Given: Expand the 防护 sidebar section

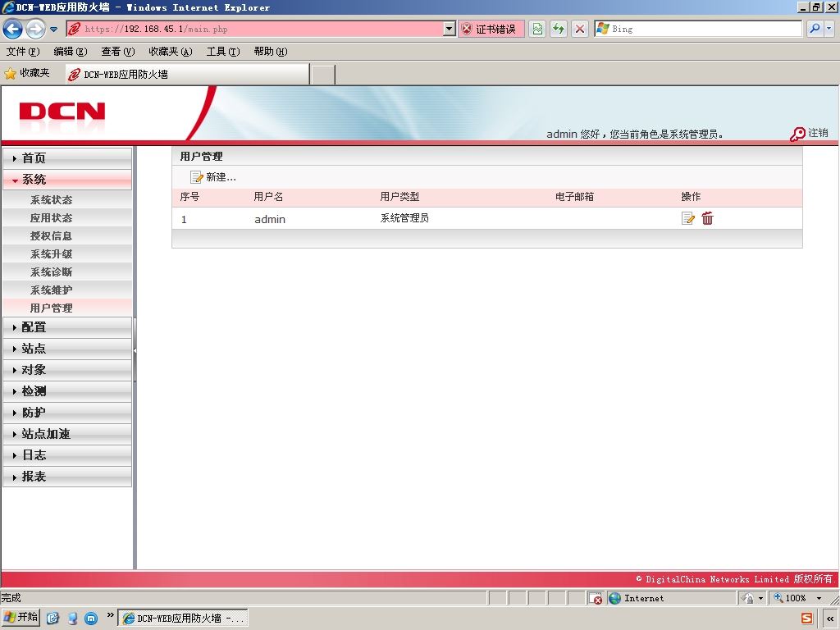Looking at the screenshot, I should pyautogui.click(x=67, y=413).
